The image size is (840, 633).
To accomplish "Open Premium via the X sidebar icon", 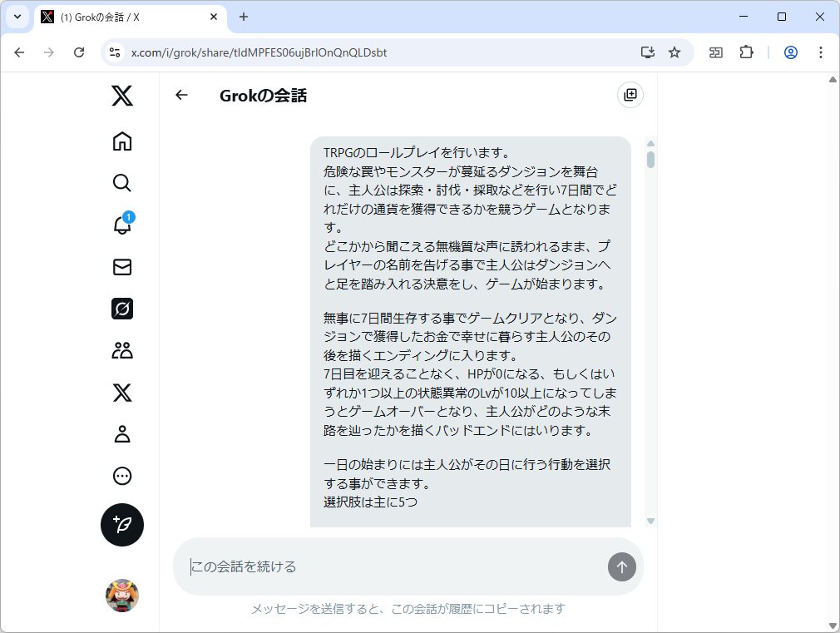I will tap(121, 392).
